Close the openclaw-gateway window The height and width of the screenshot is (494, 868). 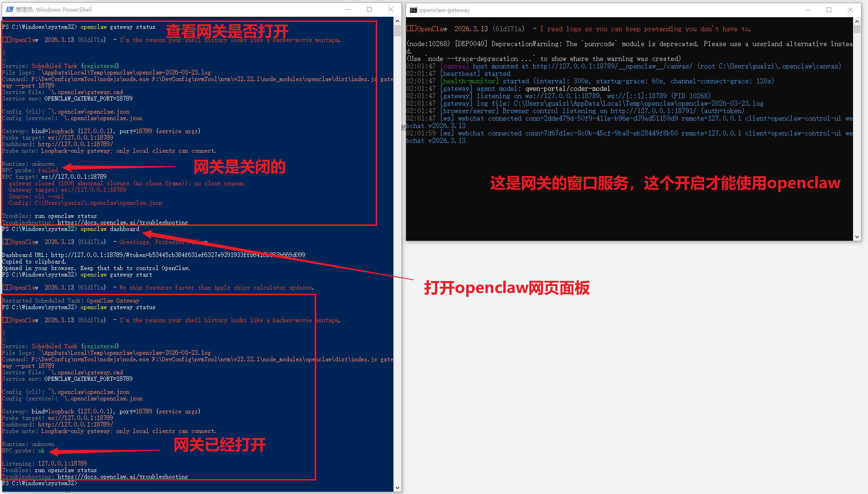coord(850,10)
